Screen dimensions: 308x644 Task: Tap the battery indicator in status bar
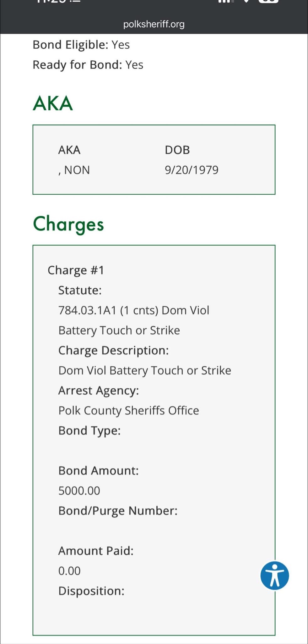(x=268, y=1)
